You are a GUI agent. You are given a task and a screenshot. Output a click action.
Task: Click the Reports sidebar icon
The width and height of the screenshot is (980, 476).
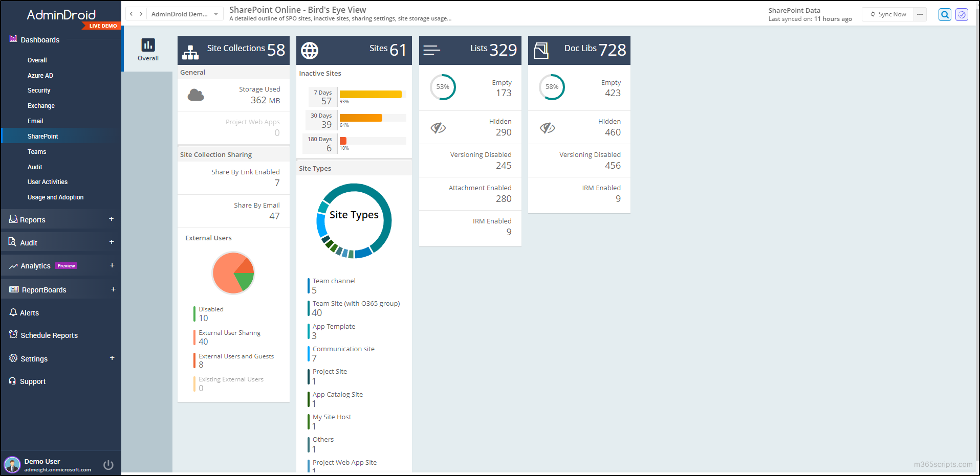pyautogui.click(x=13, y=219)
